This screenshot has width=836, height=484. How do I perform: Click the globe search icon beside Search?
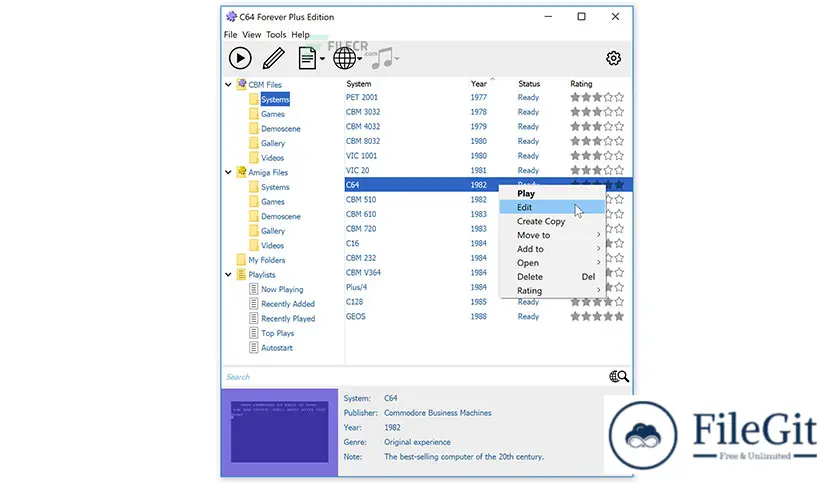618,377
